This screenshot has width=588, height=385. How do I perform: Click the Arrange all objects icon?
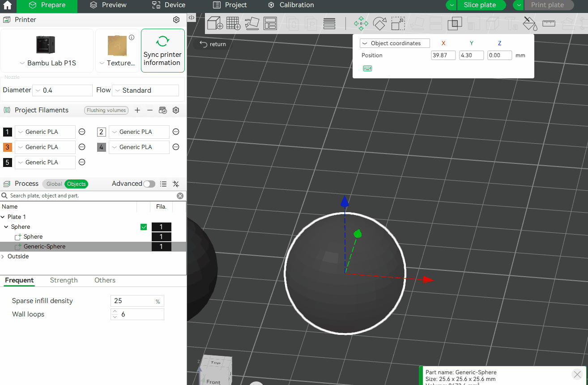click(x=270, y=23)
